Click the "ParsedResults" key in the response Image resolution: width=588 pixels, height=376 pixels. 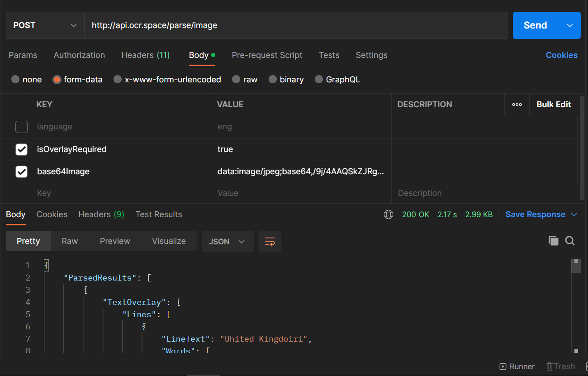[x=100, y=278]
